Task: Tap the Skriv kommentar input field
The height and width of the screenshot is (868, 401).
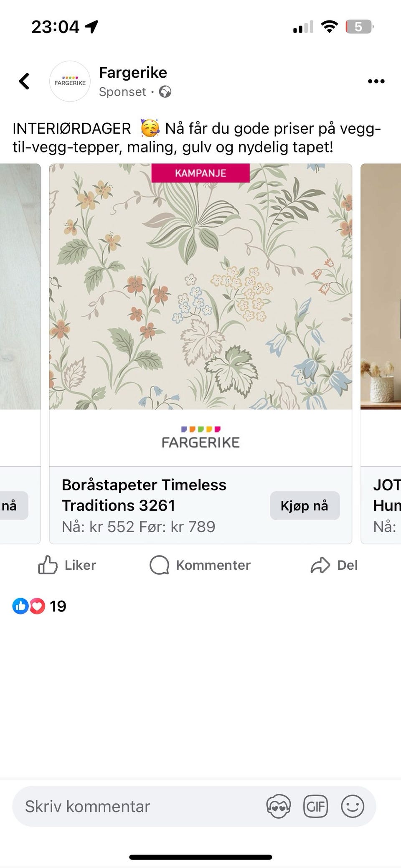Action: [125, 806]
